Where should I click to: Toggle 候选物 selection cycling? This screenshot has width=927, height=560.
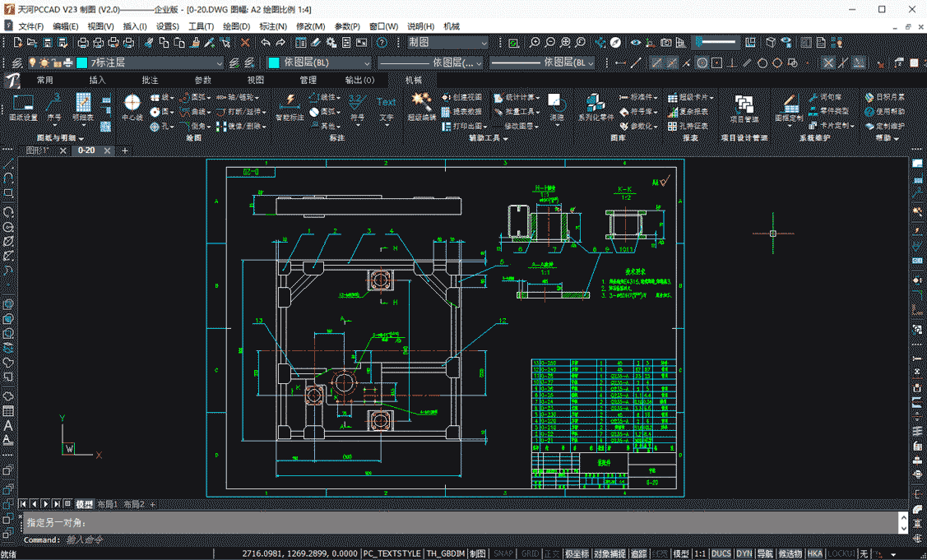[790, 554]
